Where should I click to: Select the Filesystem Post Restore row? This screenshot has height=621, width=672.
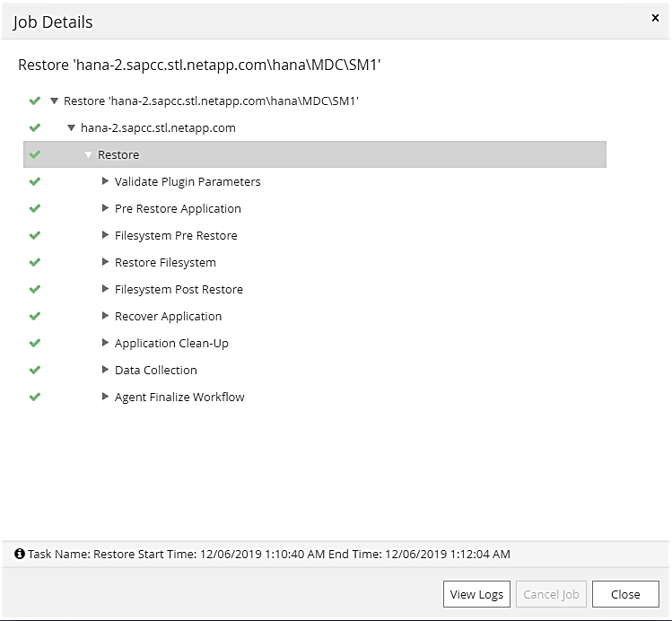pos(179,289)
